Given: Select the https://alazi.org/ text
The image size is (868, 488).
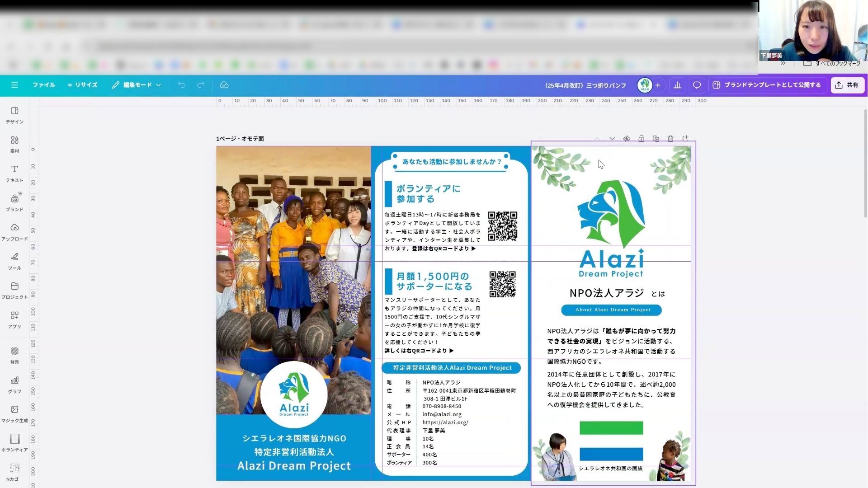Looking at the screenshot, I should pos(445,422).
